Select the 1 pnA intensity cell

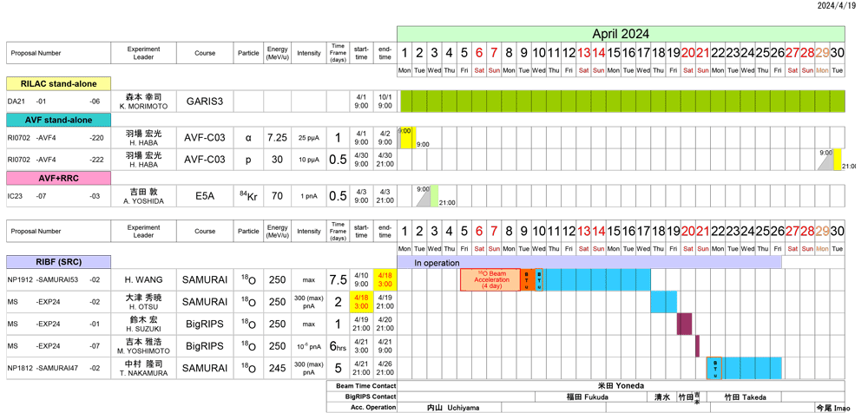pyautogui.click(x=309, y=195)
